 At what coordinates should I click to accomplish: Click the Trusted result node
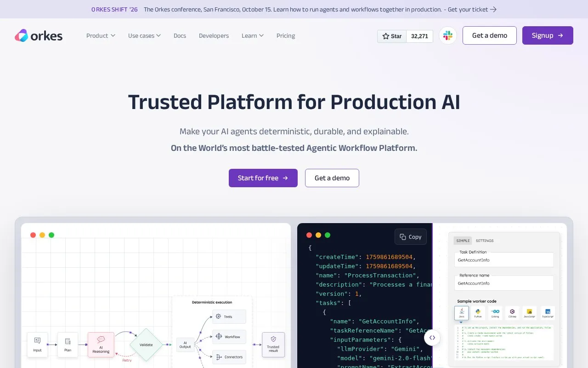click(x=273, y=345)
